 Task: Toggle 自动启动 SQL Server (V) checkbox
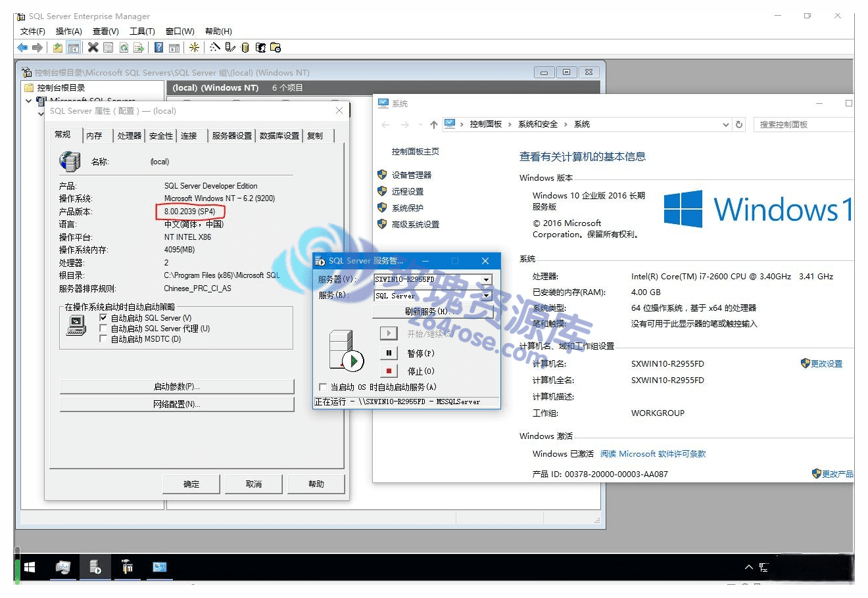[103, 317]
